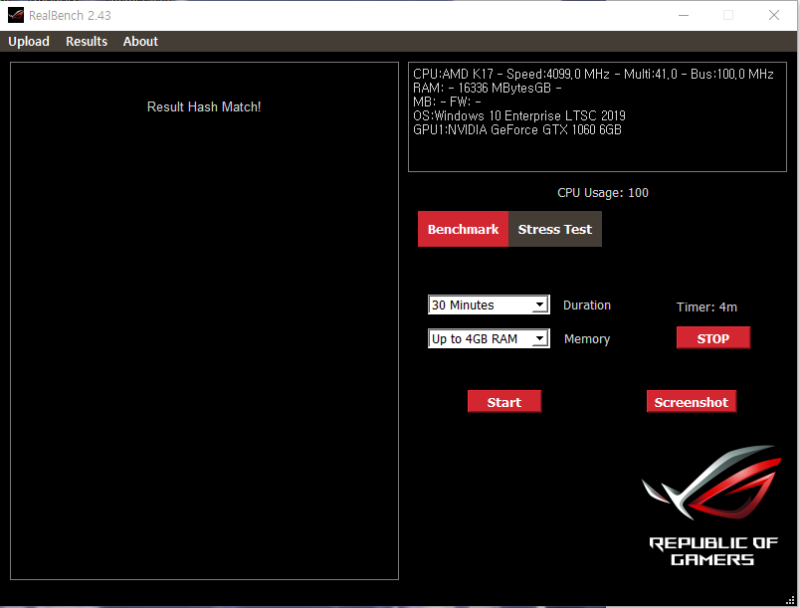Click the RealBench 2.43 title text
The height and width of the screenshot is (608, 800).
pos(70,15)
